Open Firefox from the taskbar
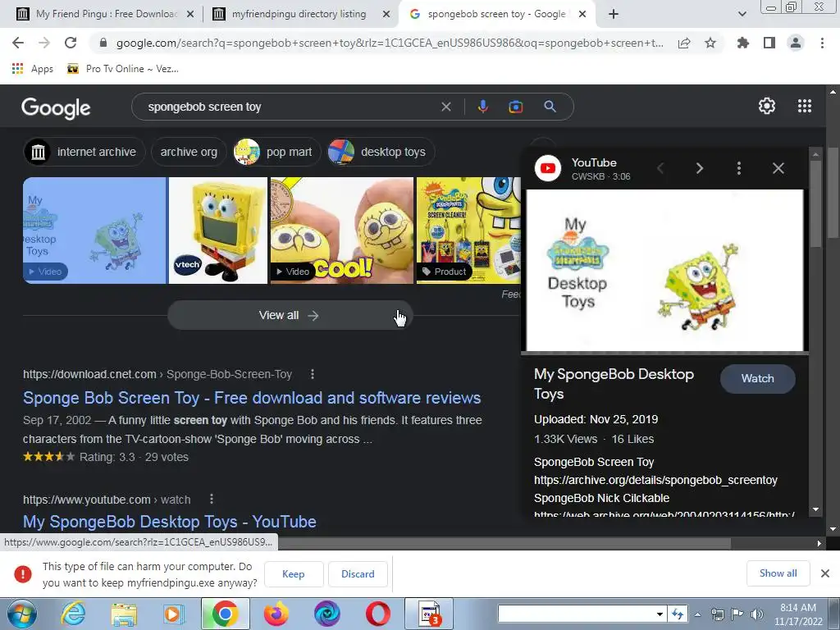Image resolution: width=840 pixels, height=630 pixels. (276, 614)
